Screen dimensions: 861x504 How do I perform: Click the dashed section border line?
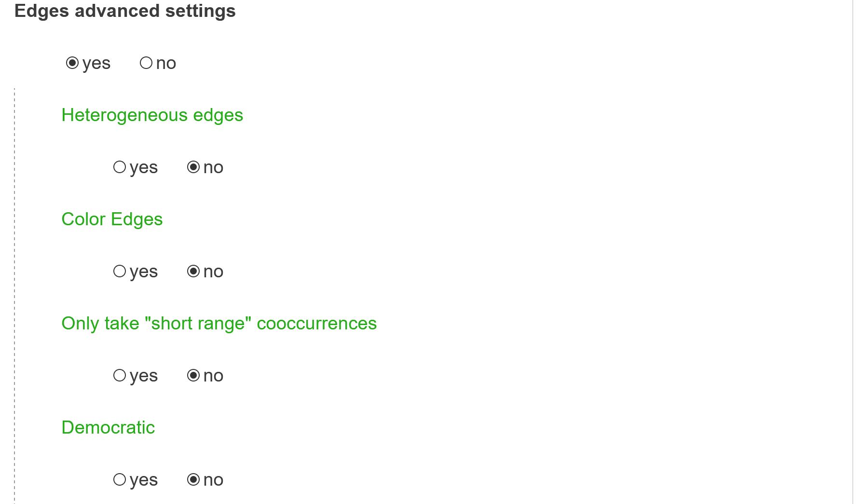[x=14, y=295]
